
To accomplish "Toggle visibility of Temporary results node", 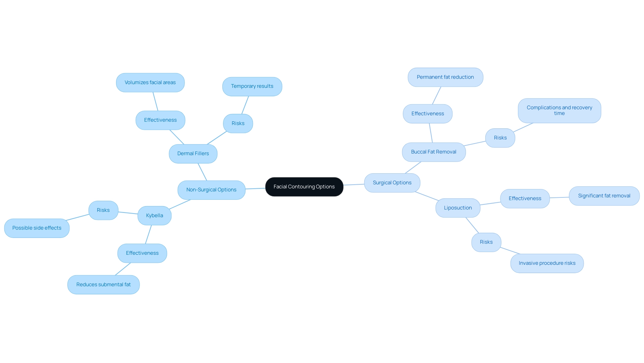I will point(252,86).
